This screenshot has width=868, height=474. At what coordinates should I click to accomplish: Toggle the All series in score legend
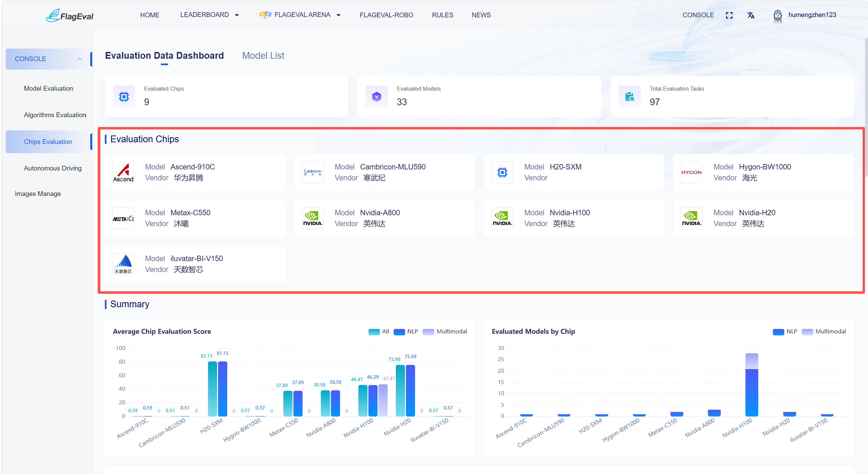(379, 331)
